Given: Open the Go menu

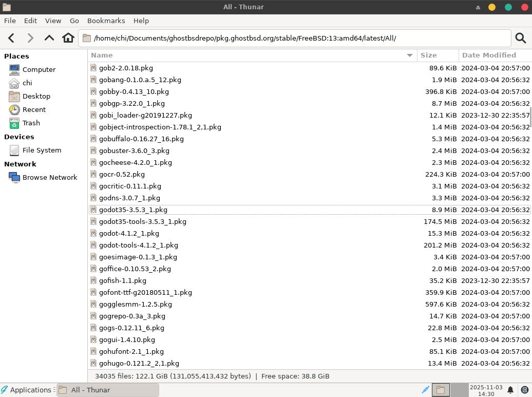Looking at the screenshot, I should click(x=74, y=21).
